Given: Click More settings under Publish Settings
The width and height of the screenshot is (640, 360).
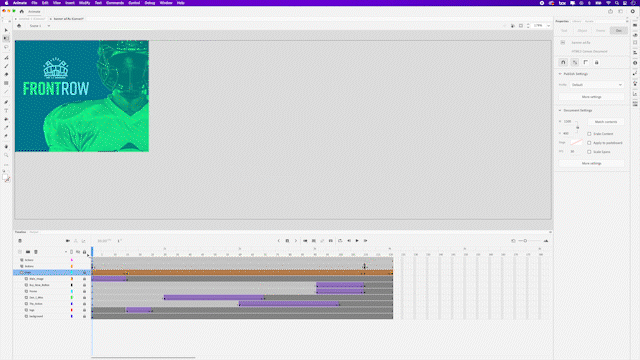Looking at the screenshot, I should tap(591, 97).
